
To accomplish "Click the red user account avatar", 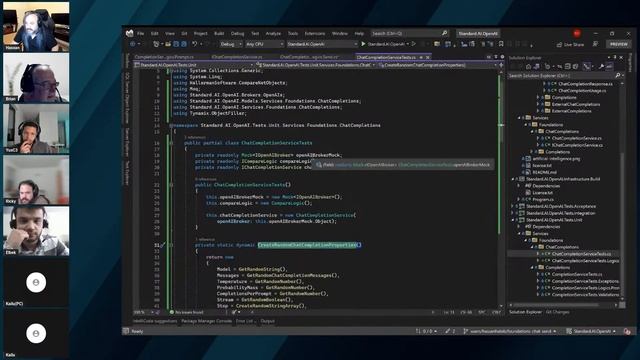I will click(x=577, y=33).
